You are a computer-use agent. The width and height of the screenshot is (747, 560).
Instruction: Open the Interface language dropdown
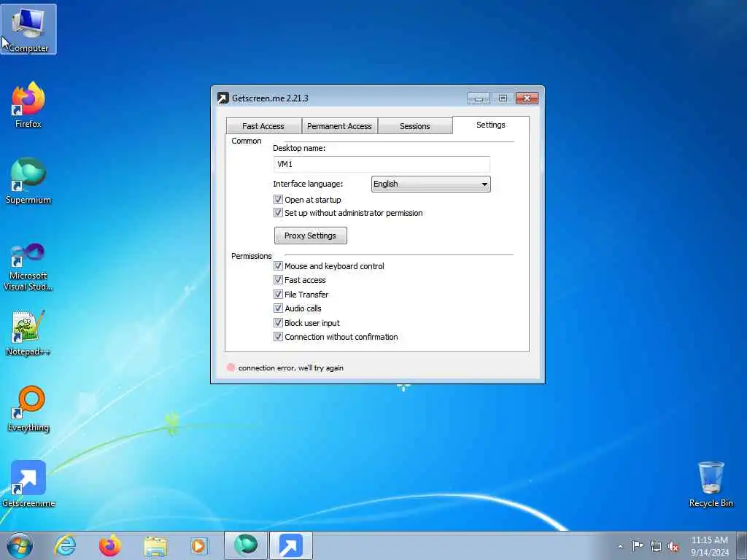point(430,184)
